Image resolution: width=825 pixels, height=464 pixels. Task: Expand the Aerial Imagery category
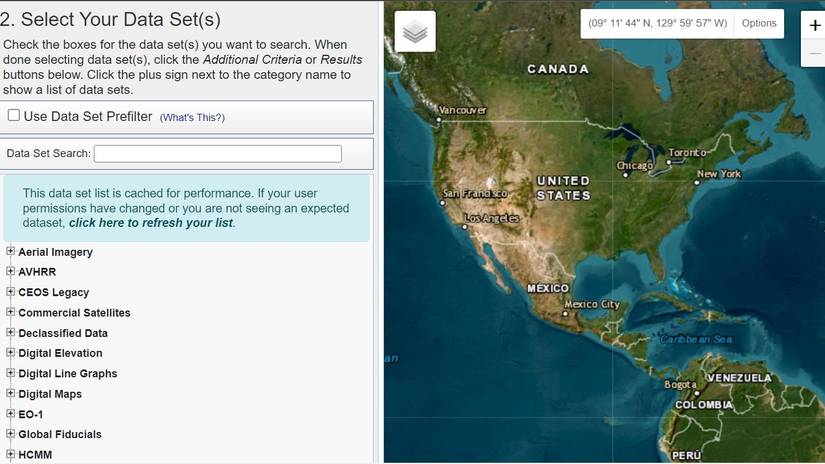(x=10, y=251)
